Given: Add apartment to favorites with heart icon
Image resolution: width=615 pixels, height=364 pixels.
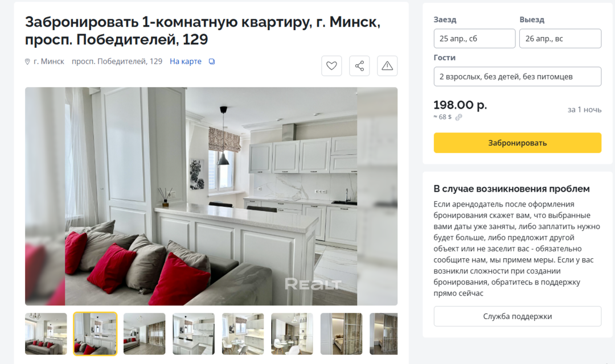Looking at the screenshot, I should [331, 66].
